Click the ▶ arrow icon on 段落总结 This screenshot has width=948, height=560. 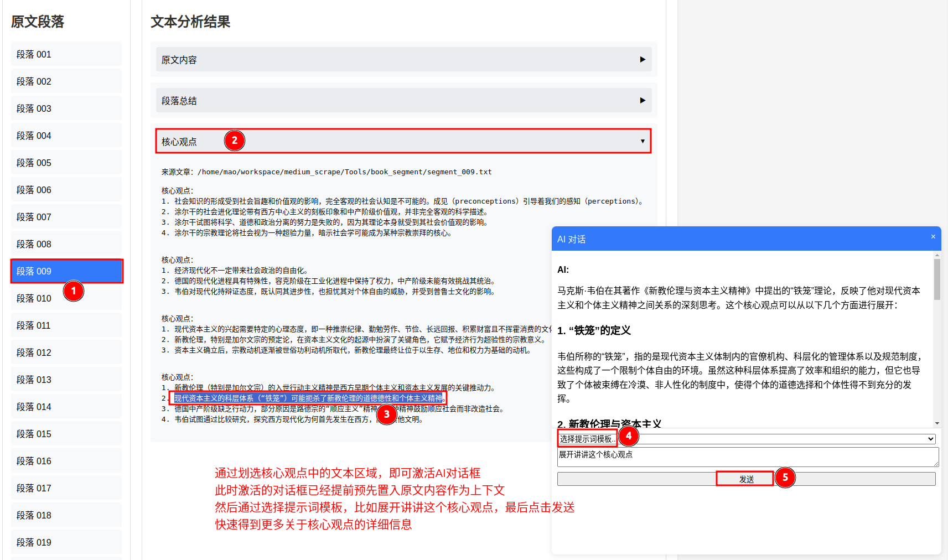[643, 100]
